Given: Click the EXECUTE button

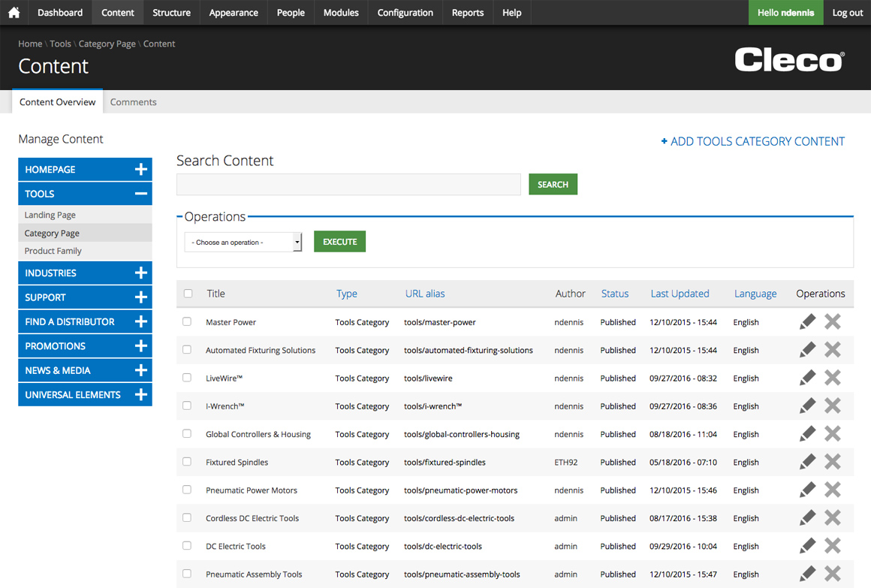Looking at the screenshot, I should pos(339,241).
